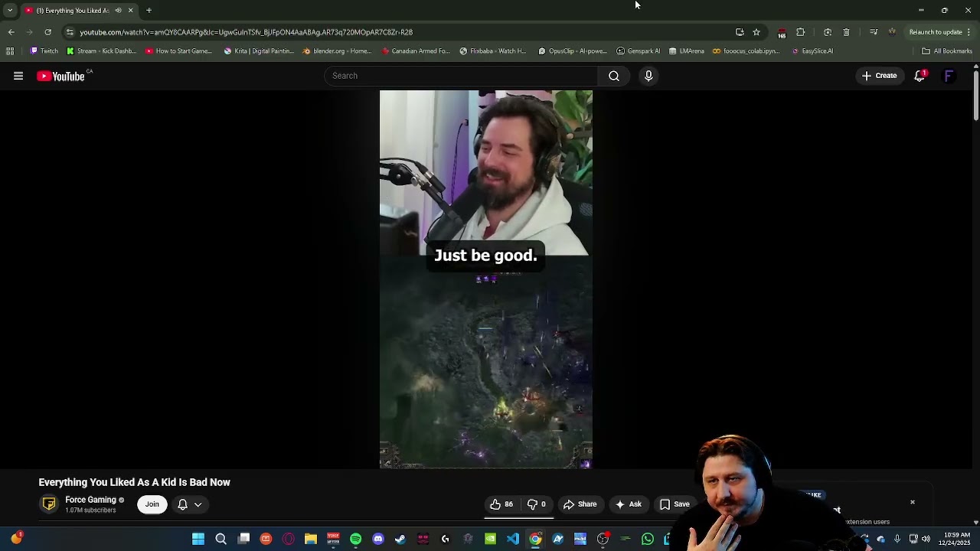This screenshot has width=980, height=551.
Task: Start voice search with the microphone icon
Action: [648, 76]
